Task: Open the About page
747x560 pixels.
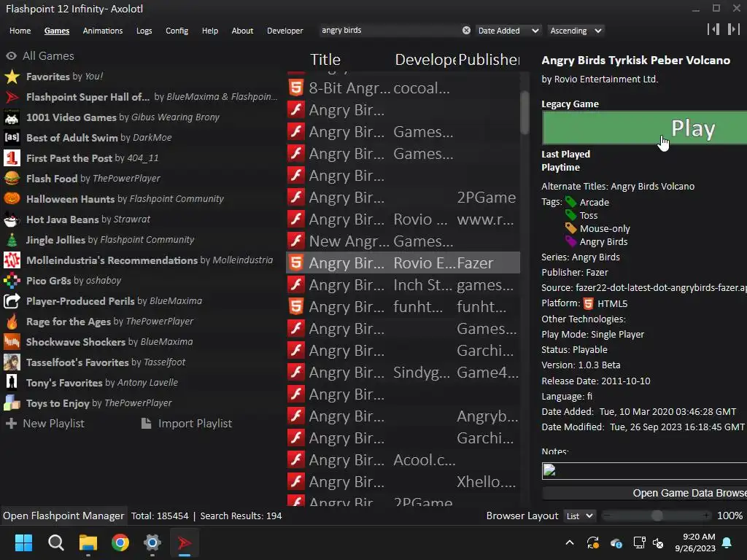Action: click(x=242, y=31)
